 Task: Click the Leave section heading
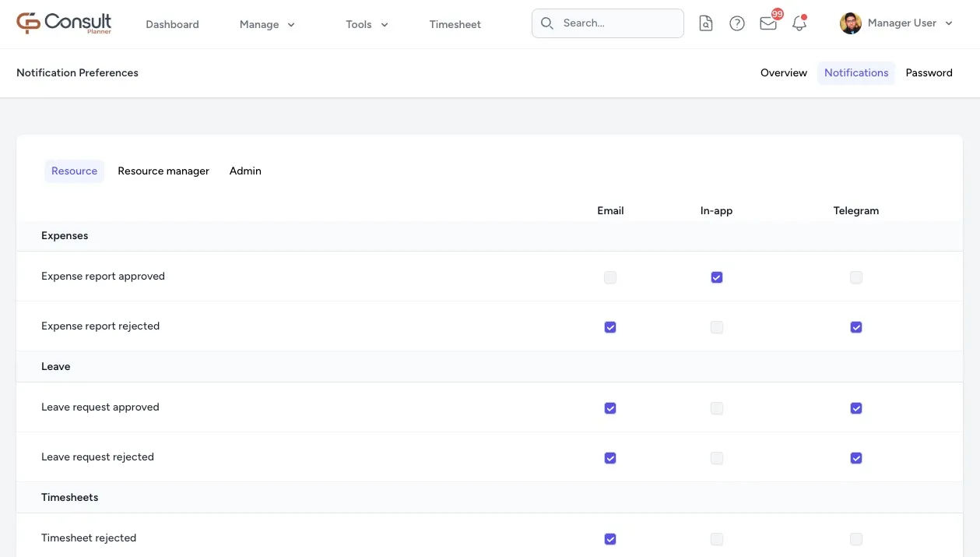56,367
